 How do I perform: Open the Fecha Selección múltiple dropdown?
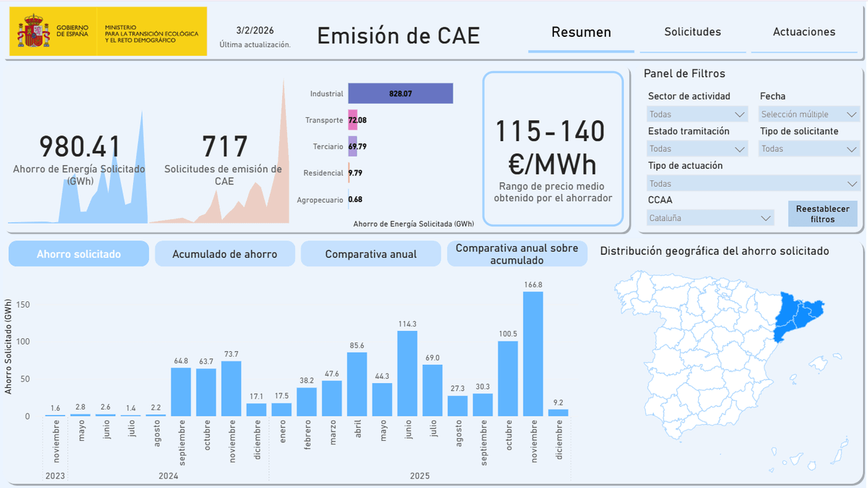coord(809,114)
